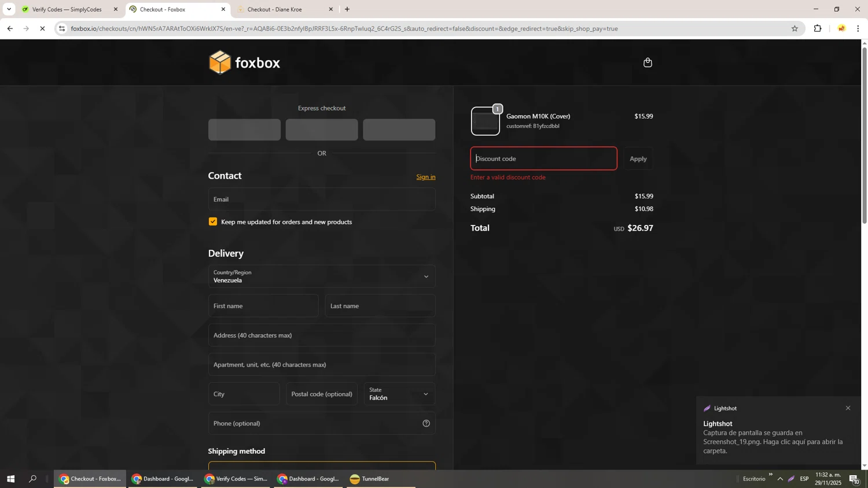Click the Postal code field
This screenshot has width=868, height=488.
click(322, 394)
